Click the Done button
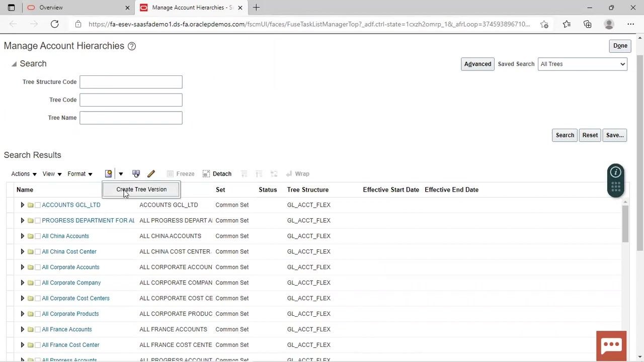 [x=620, y=46]
